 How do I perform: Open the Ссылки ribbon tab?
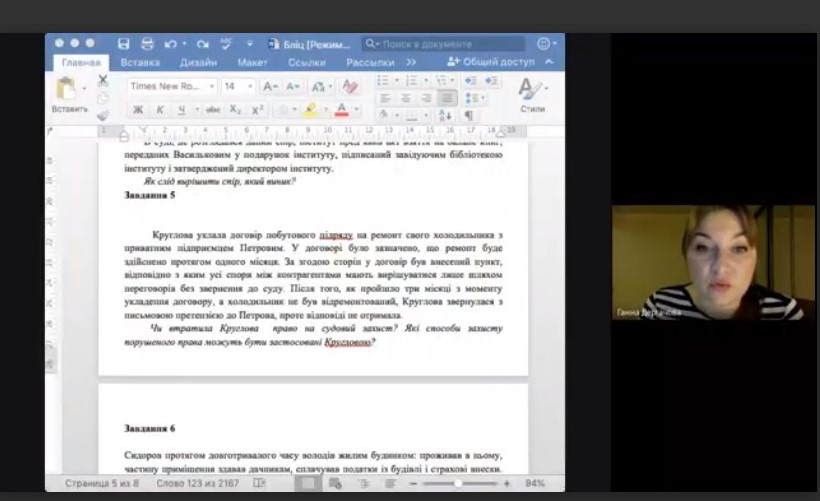[x=307, y=62]
